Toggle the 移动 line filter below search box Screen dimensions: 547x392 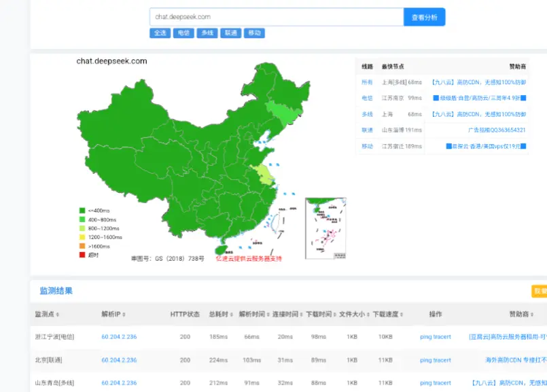[254, 33]
